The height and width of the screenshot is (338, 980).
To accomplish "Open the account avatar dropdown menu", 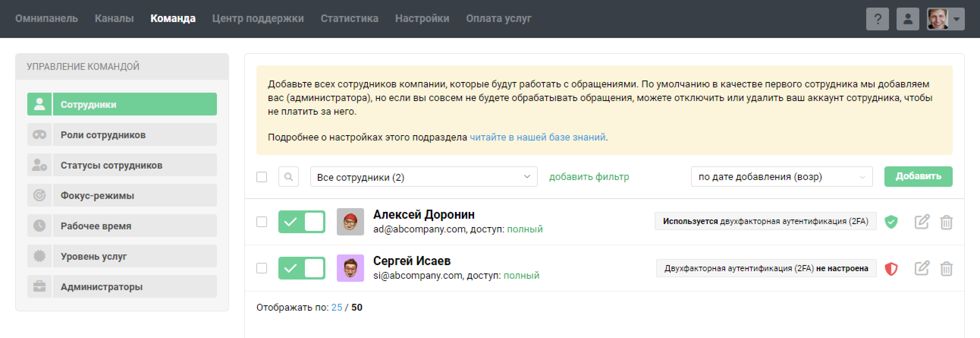I will (x=946, y=19).
